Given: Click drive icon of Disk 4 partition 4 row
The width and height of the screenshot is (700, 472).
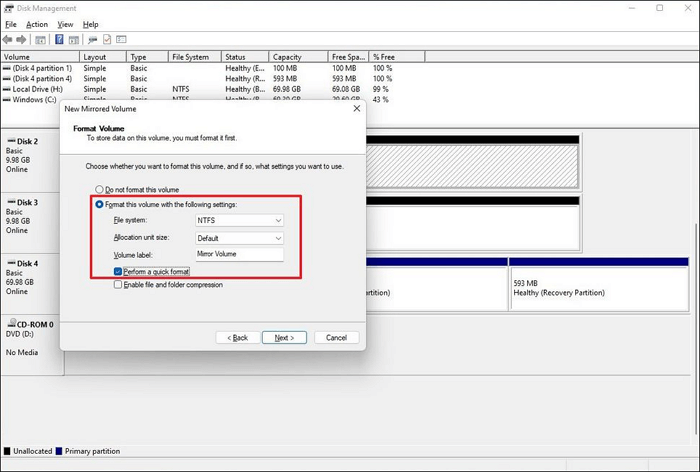Looking at the screenshot, I should [7, 79].
